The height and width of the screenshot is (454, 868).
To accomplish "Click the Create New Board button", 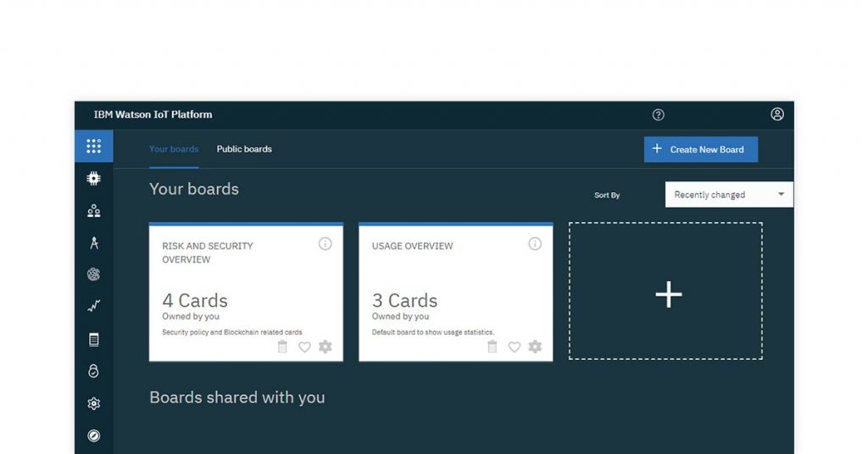I will pyautogui.click(x=700, y=149).
